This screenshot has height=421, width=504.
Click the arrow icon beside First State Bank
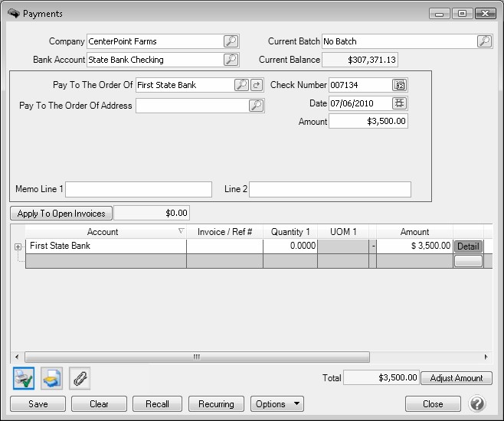click(x=257, y=85)
